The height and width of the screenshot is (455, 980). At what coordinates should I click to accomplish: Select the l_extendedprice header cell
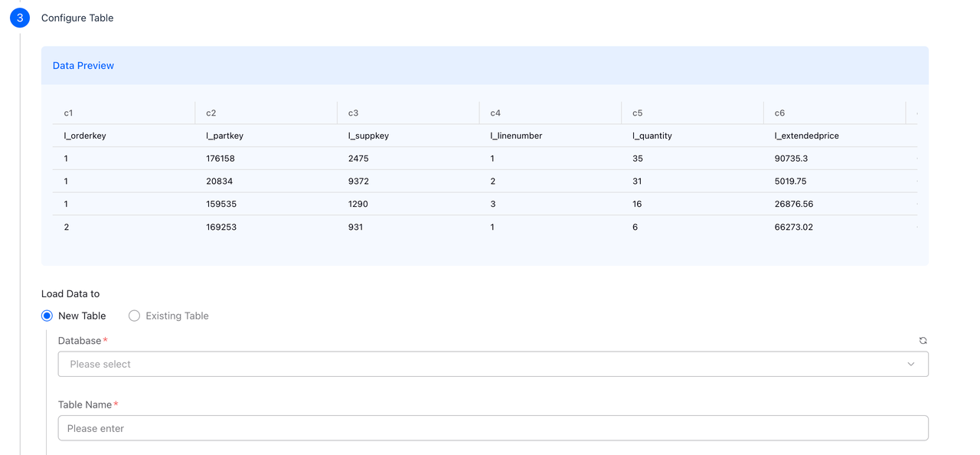806,136
